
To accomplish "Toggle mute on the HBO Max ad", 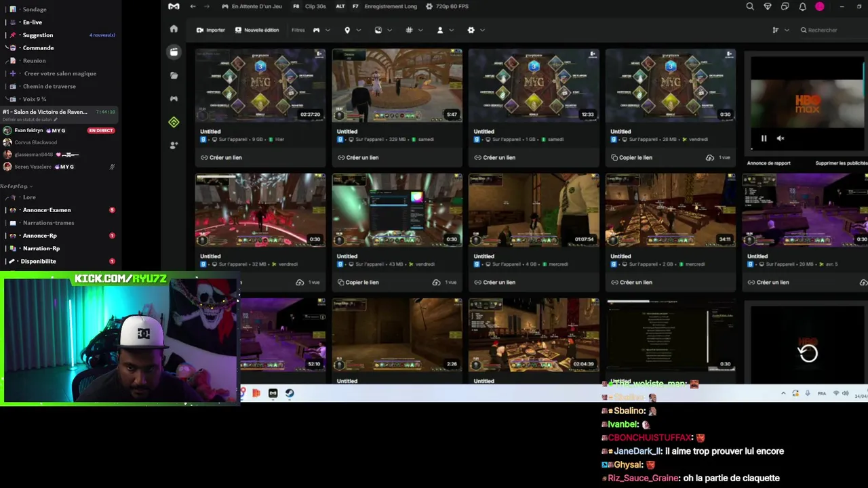I will pos(781,138).
